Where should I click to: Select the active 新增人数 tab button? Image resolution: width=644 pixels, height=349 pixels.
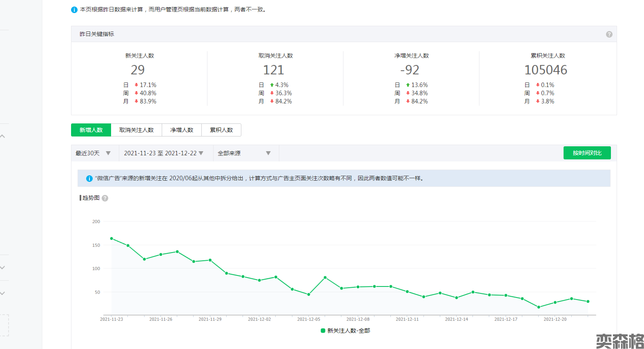click(x=91, y=130)
